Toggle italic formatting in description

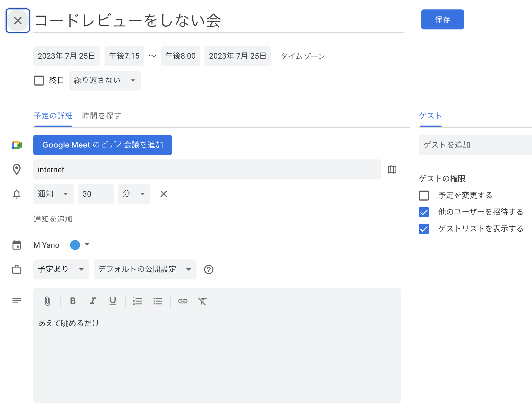[x=93, y=301]
